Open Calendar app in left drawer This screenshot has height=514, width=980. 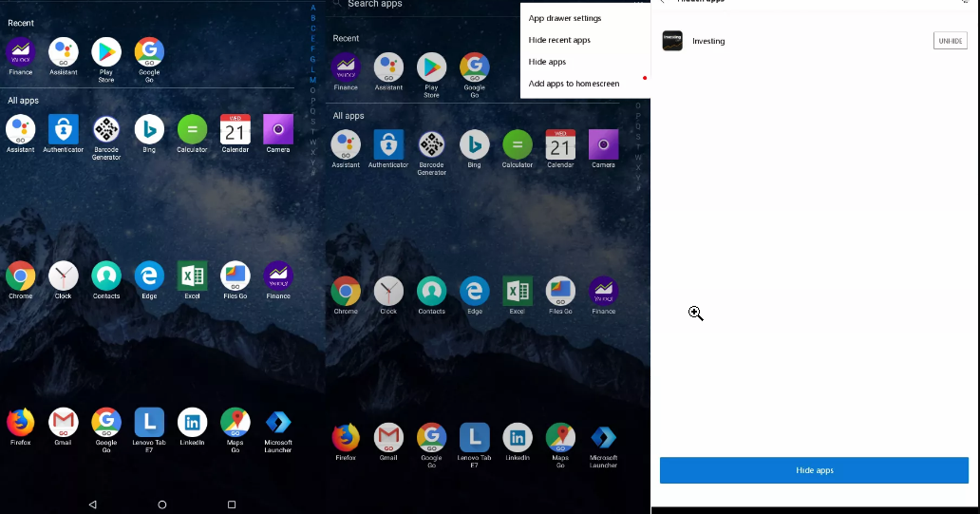pos(235,129)
